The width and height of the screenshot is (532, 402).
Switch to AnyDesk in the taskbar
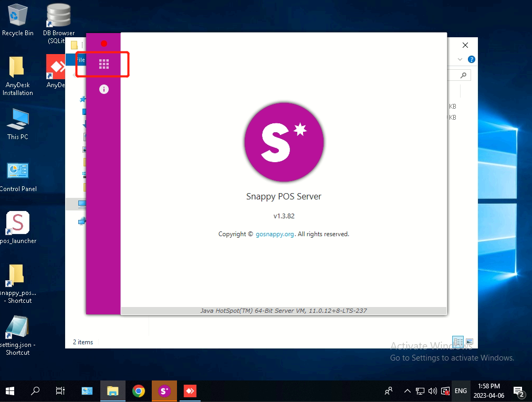190,391
